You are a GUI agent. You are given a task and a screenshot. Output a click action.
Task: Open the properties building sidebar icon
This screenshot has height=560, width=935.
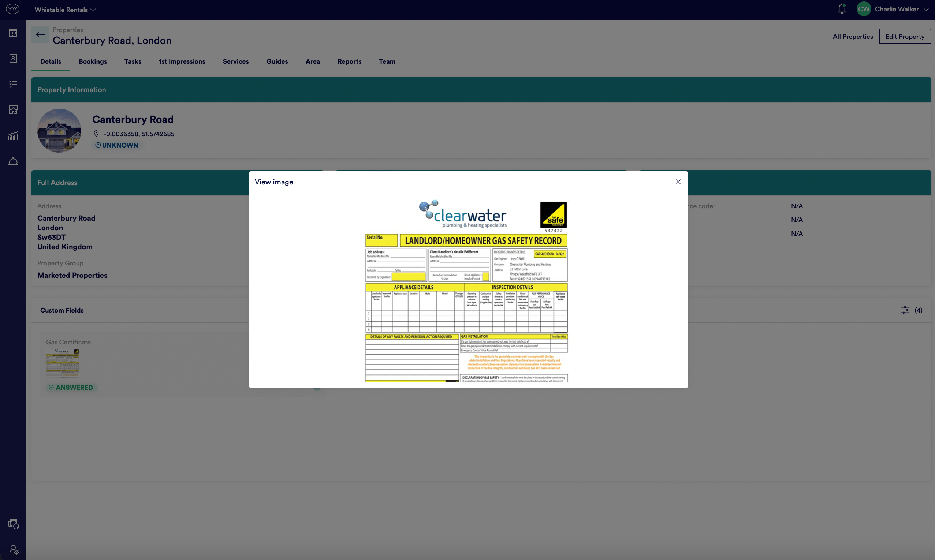click(13, 110)
